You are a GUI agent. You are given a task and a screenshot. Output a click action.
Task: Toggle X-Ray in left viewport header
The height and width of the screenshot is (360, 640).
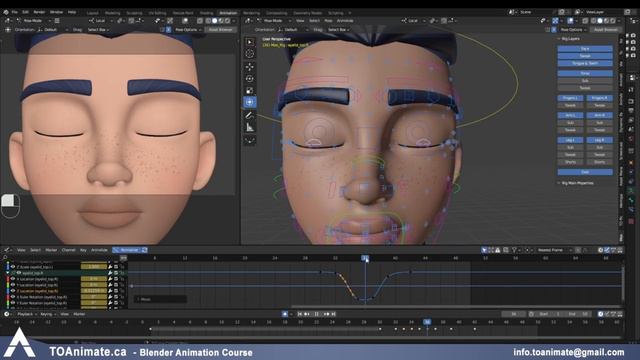click(200, 20)
